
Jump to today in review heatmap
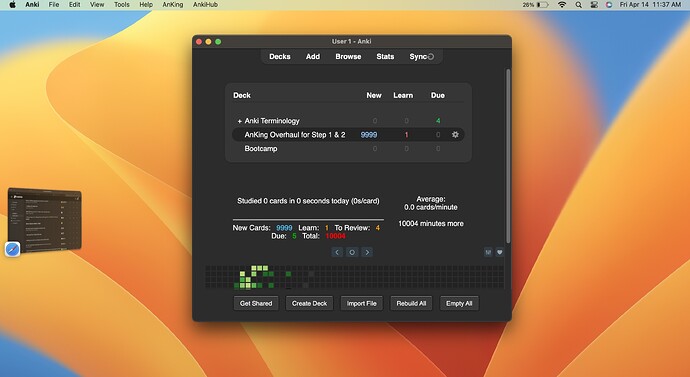pos(352,252)
